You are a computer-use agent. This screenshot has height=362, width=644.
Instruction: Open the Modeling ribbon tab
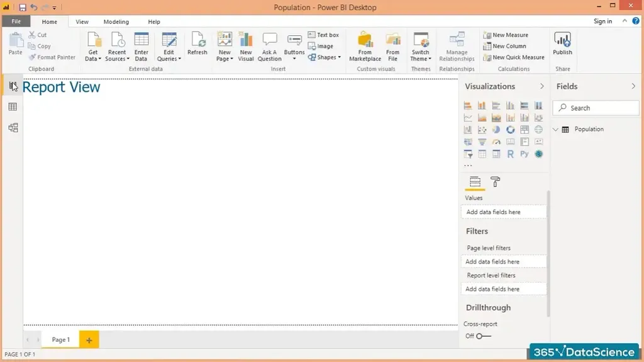(x=116, y=22)
